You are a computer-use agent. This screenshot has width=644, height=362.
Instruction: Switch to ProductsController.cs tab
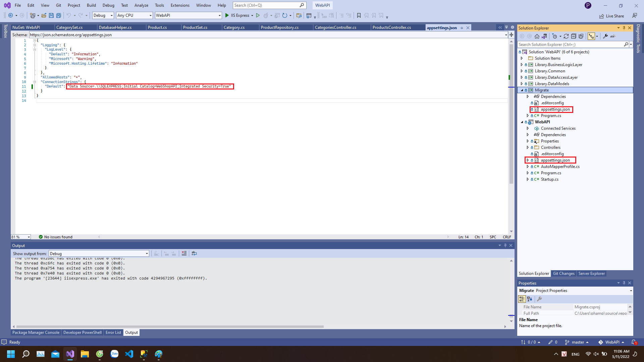[x=391, y=27]
